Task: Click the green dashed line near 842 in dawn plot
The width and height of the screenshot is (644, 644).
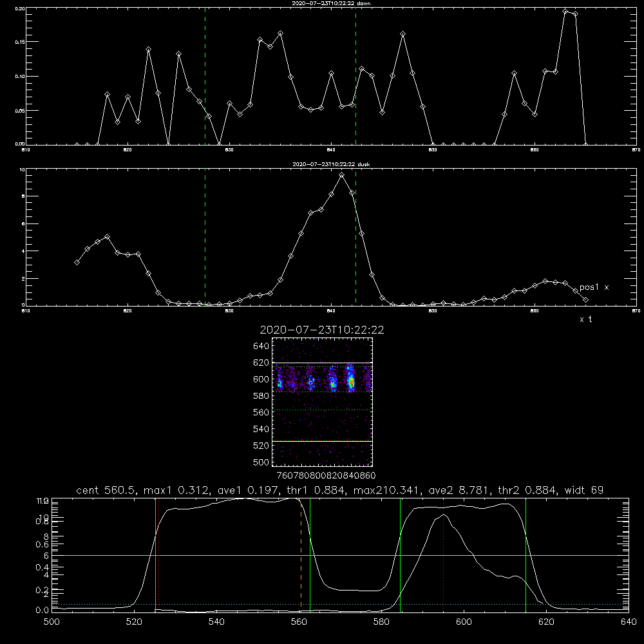Action: tap(355, 76)
